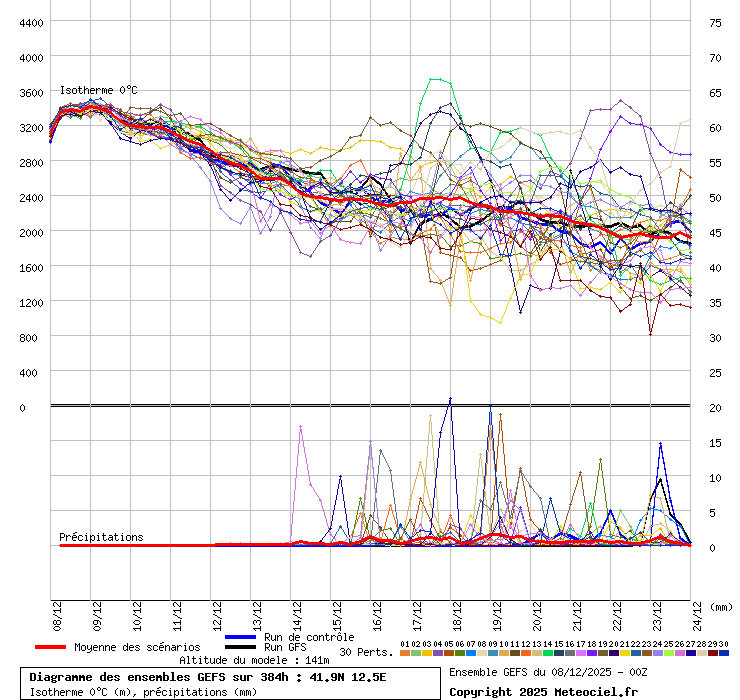Select perturbation 30 blue legend swatch

coord(723,653)
